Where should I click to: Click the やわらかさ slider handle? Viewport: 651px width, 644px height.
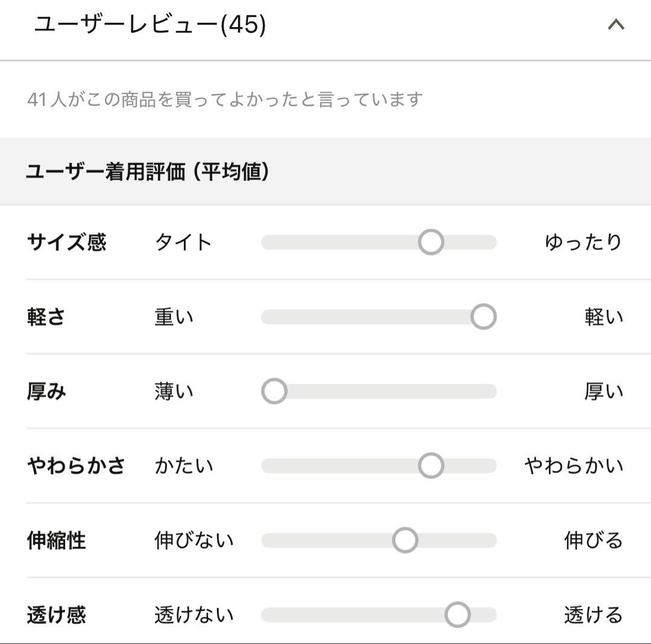(x=430, y=465)
